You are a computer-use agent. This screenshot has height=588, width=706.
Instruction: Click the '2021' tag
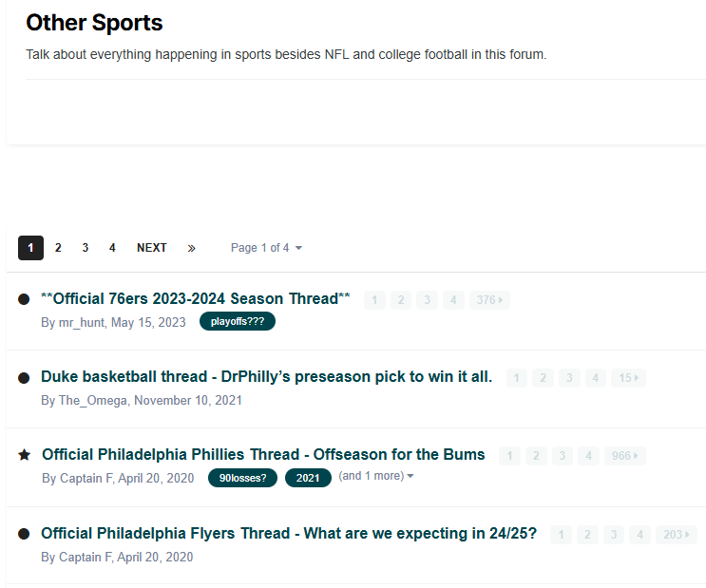[308, 478]
